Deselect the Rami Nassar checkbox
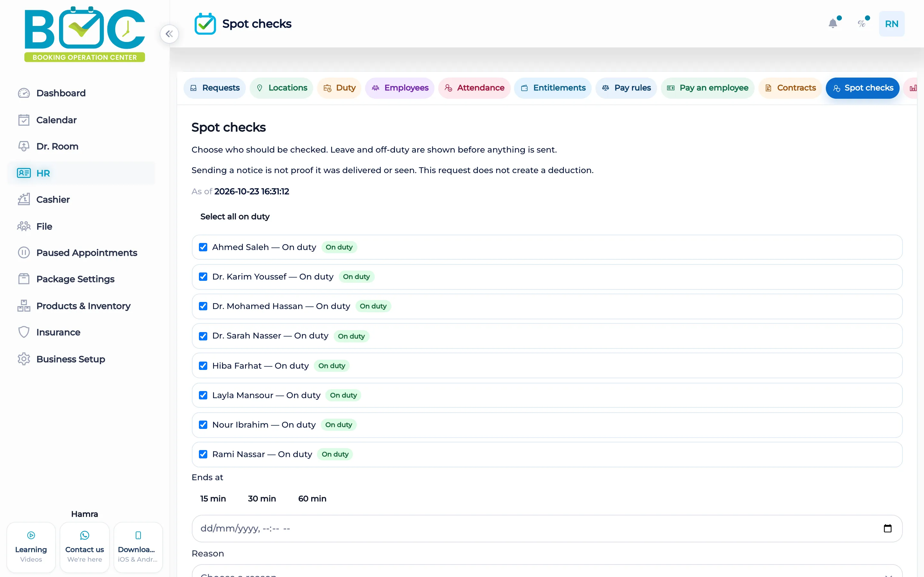The width and height of the screenshot is (924, 577). (203, 454)
